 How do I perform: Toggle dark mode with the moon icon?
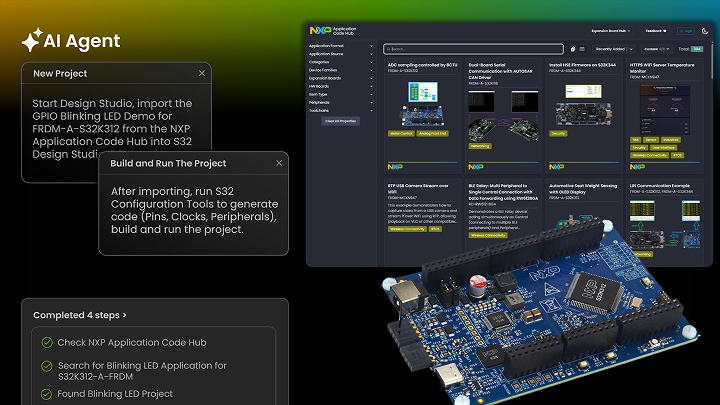pyautogui.click(x=705, y=31)
